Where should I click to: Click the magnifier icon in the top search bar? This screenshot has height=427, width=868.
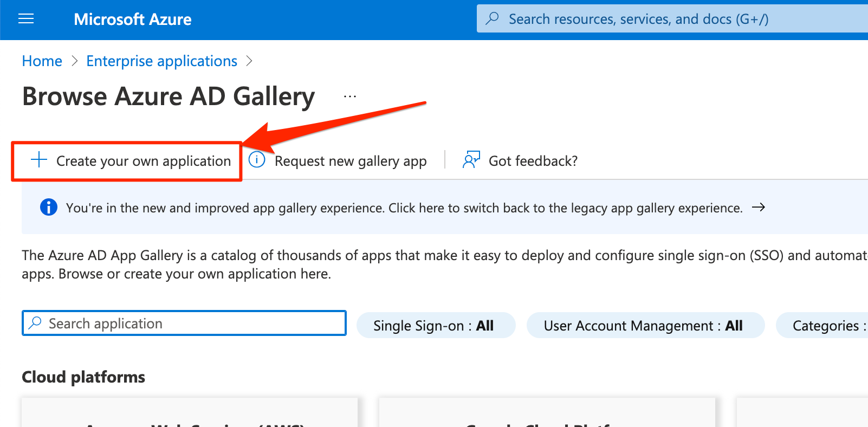(492, 19)
